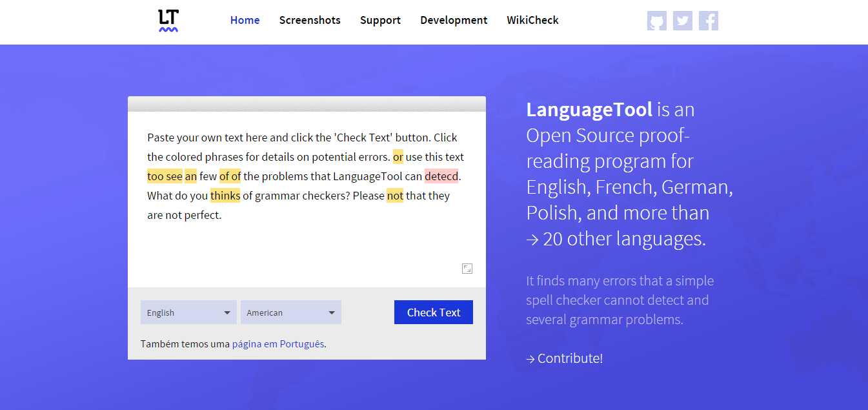
Task: Click the misspelled word 'detecd'
Action: 441,176
